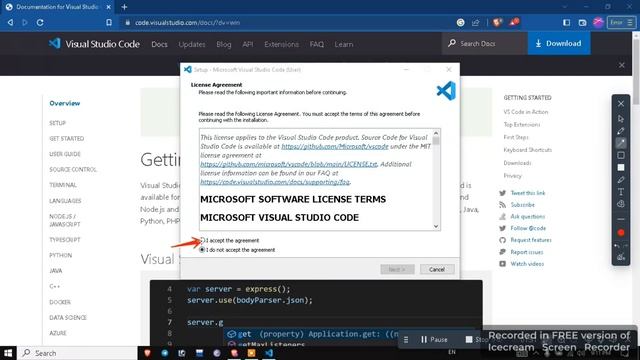
Task: Toggle the browser sidebar panel
Action: (x=567, y=22)
